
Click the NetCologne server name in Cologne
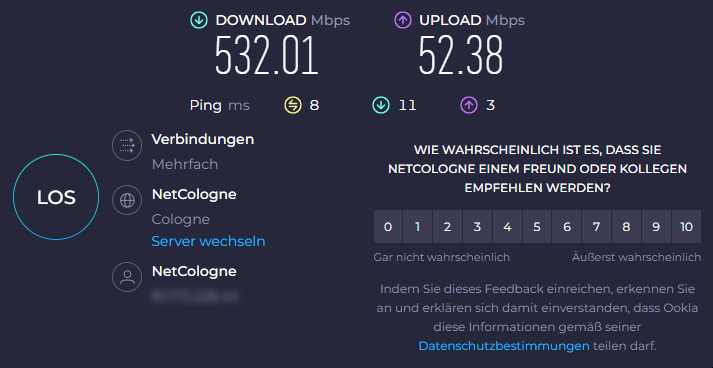coord(194,195)
